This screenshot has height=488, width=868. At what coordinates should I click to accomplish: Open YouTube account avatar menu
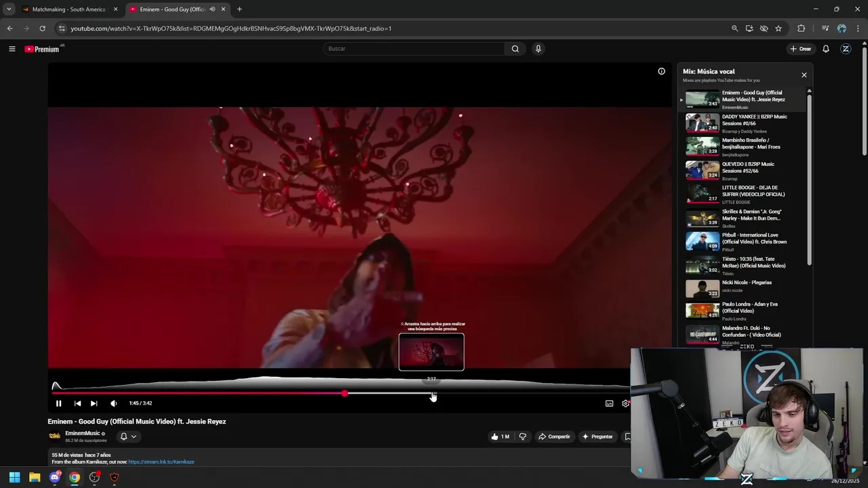846,49
